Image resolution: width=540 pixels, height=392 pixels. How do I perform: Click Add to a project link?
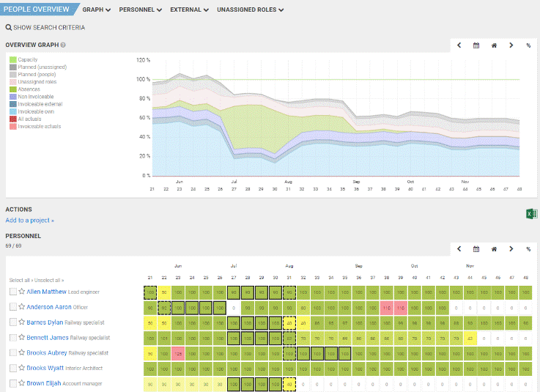(29, 220)
